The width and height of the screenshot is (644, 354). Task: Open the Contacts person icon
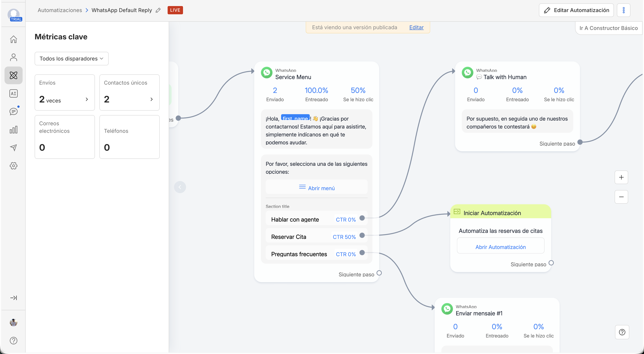click(14, 57)
